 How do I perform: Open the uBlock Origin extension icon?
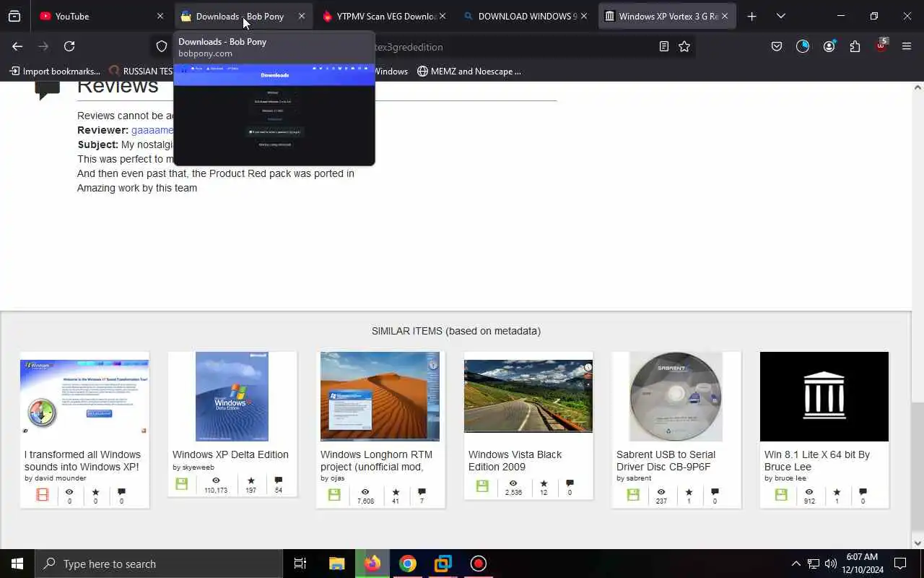click(881, 46)
